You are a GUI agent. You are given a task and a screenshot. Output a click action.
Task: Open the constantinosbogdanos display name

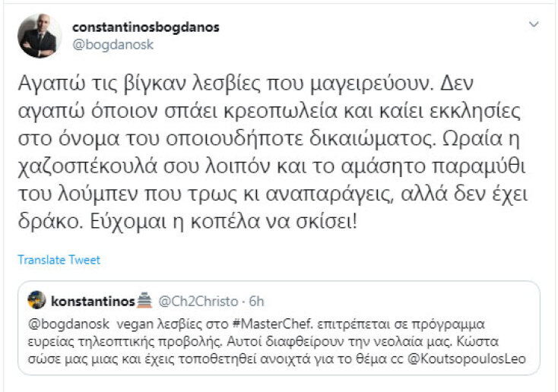145,27
